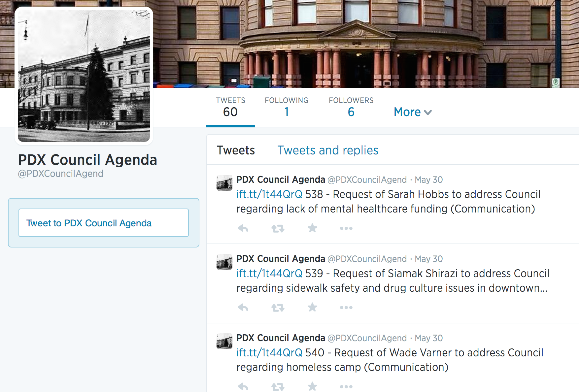Open ift.tt link in tweet 539

pos(269,274)
